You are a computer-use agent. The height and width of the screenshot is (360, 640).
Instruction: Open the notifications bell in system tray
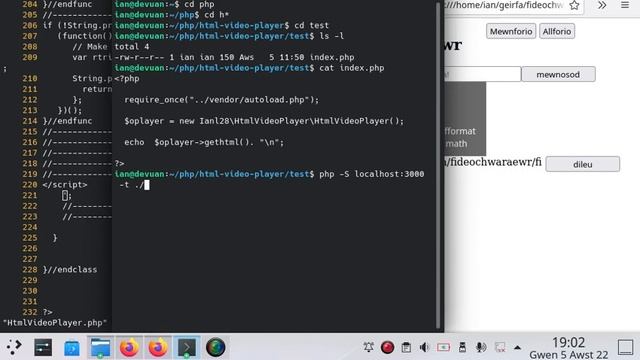tap(369, 347)
